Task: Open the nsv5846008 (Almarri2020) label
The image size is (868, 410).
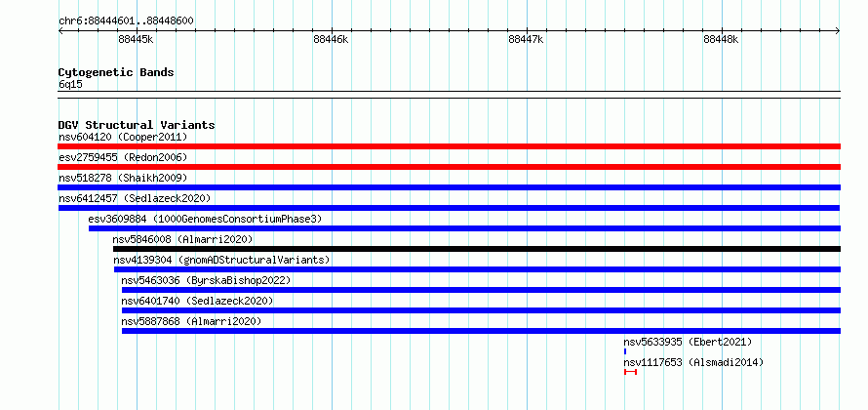Action: (182, 239)
